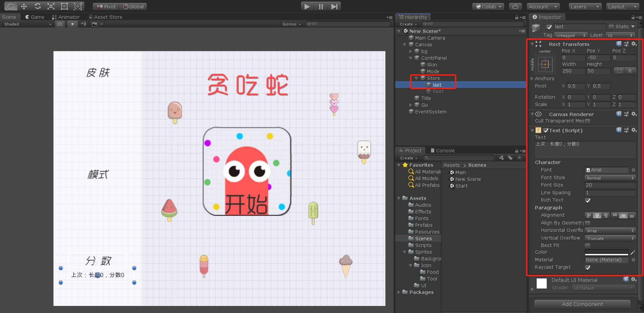This screenshot has height=313, width=644.
Task: Open the Tag Untagged dropdown
Action: point(571,35)
